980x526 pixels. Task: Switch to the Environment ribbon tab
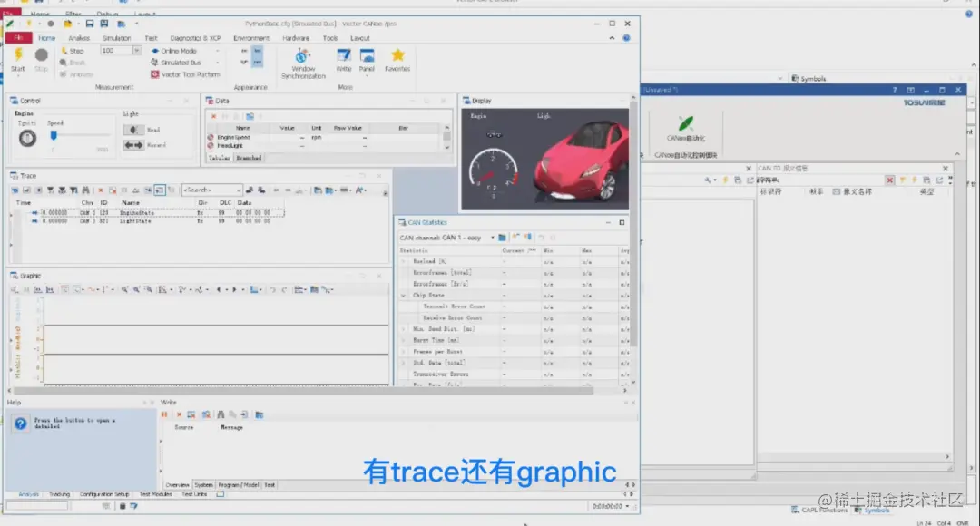(x=251, y=38)
